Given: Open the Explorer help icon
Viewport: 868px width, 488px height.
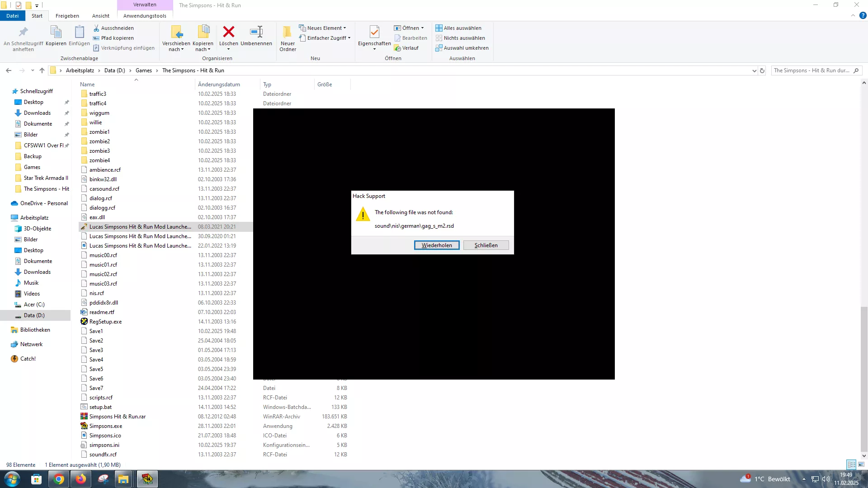Looking at the screenshot, I should pyautogui.click(x=863, y=15).
